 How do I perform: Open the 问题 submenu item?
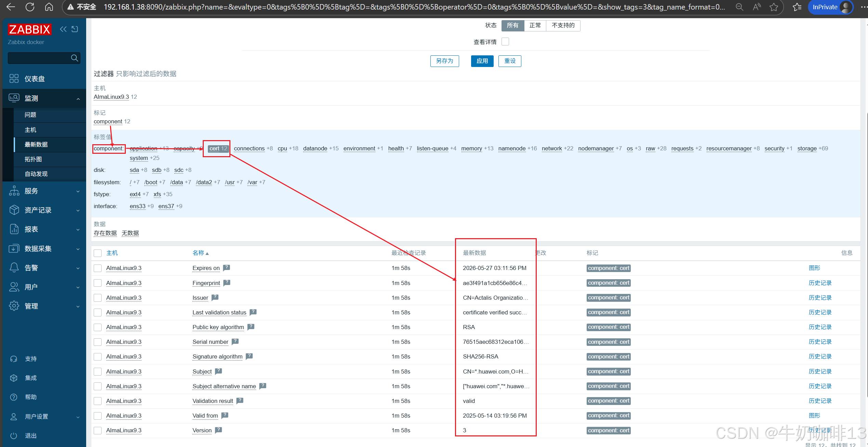30,115
